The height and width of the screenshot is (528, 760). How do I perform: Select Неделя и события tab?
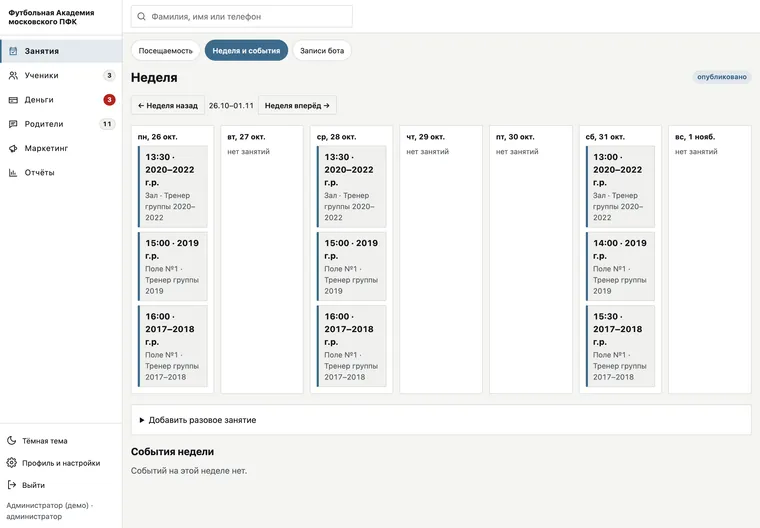(246, 50)
